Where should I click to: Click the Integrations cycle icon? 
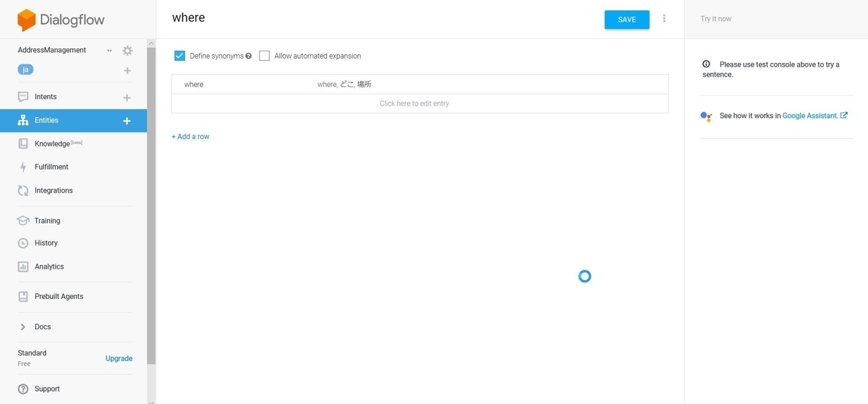point(23,190)
